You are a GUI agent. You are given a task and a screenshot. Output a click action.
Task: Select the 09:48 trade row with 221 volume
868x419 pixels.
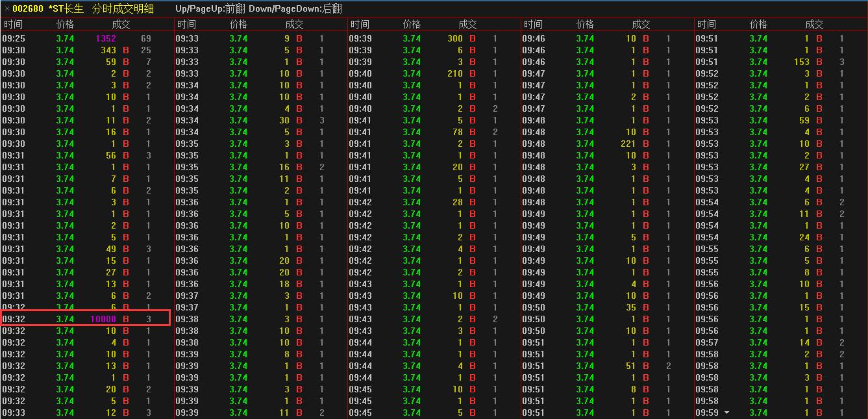(607, 144)
